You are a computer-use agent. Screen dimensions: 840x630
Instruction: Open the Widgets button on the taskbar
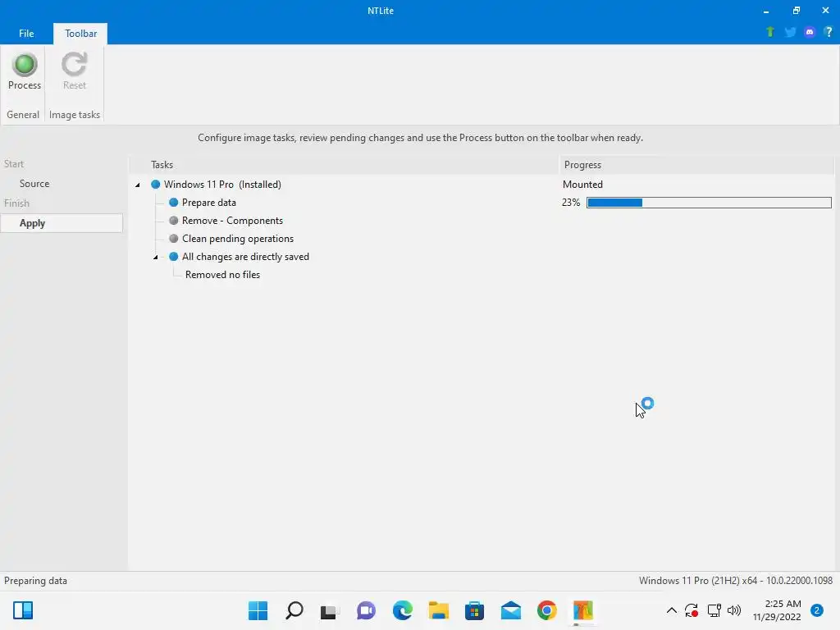point(23,610)
